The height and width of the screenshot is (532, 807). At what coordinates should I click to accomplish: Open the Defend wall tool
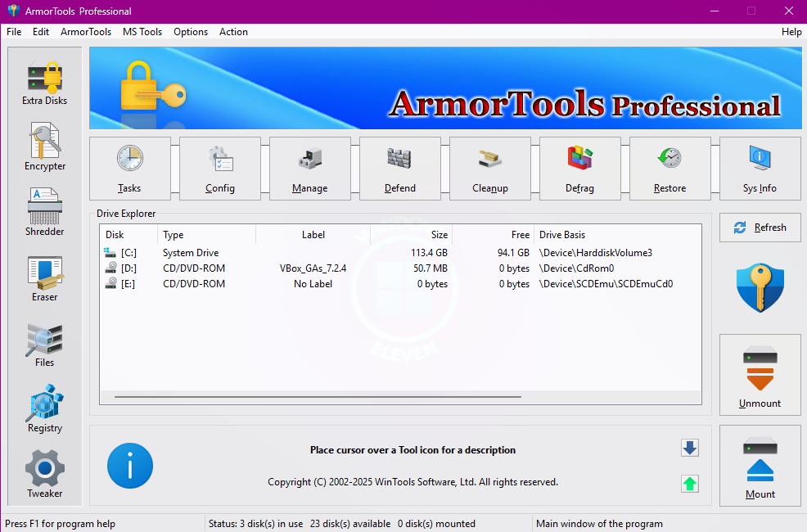(x=400, y=169)
